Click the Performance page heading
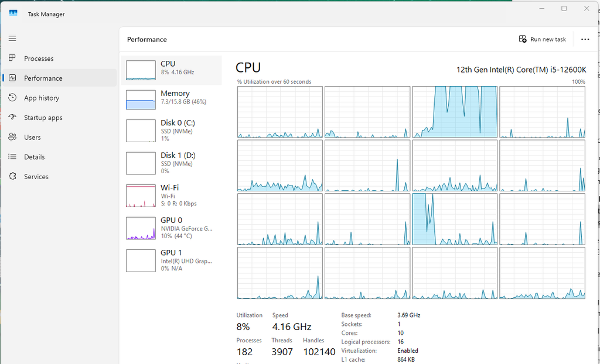The height and width of the screenshot is (364, 600). pyautogui.click(x=147, y=39)
